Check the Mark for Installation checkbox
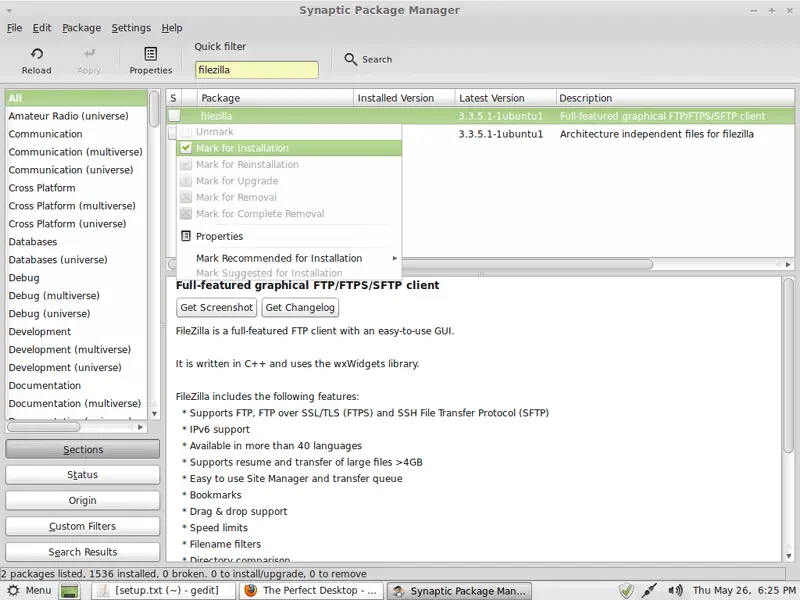 [186, 148]
